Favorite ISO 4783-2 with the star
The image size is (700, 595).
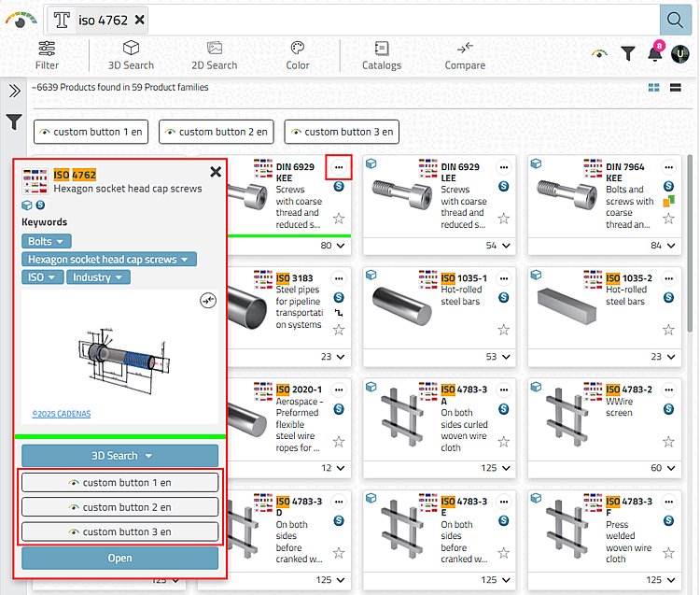(668, 442)
